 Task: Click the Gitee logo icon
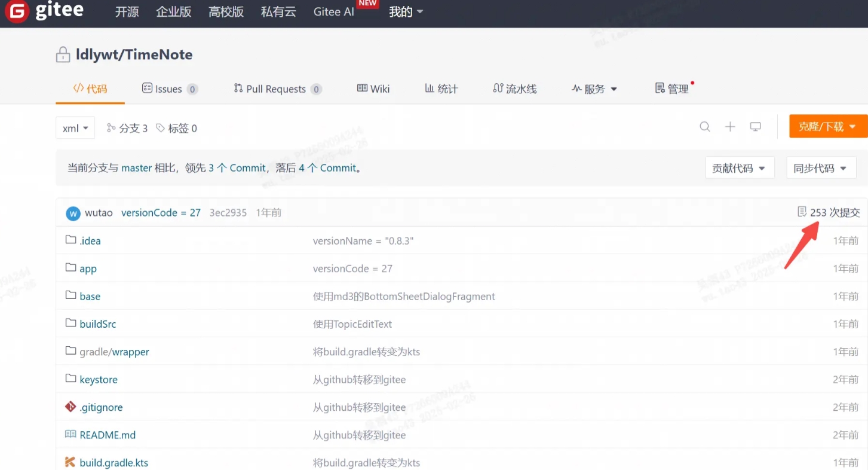pyautogui.click(x=17, y=11)
